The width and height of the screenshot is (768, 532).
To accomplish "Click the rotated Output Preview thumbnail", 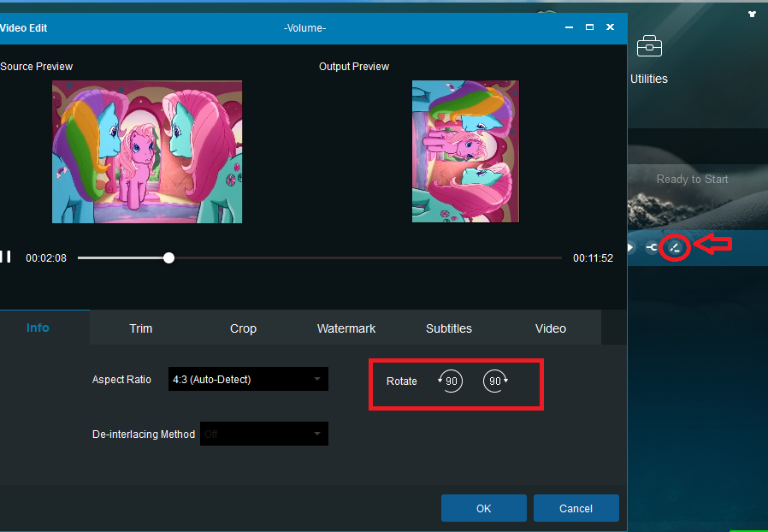I will point(465,152).
